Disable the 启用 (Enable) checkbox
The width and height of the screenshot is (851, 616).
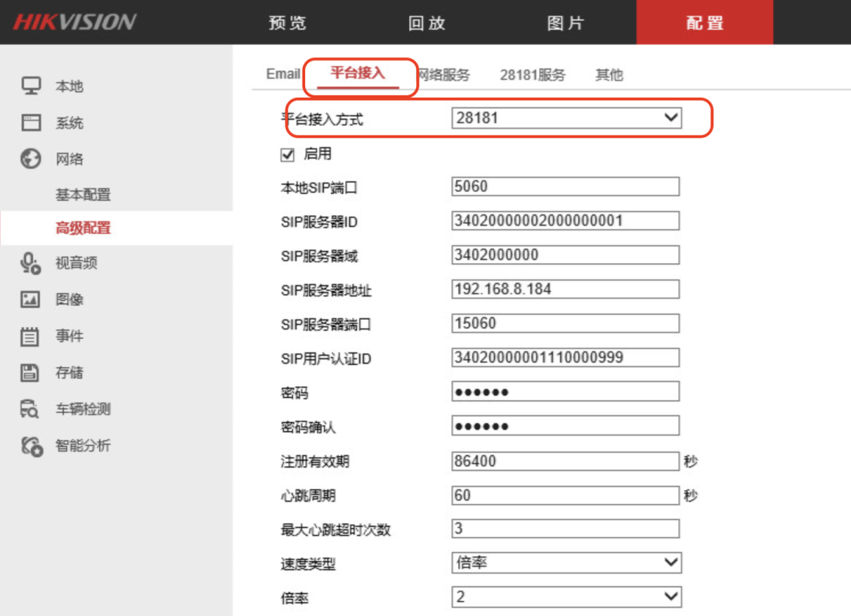tap(288, 154)
